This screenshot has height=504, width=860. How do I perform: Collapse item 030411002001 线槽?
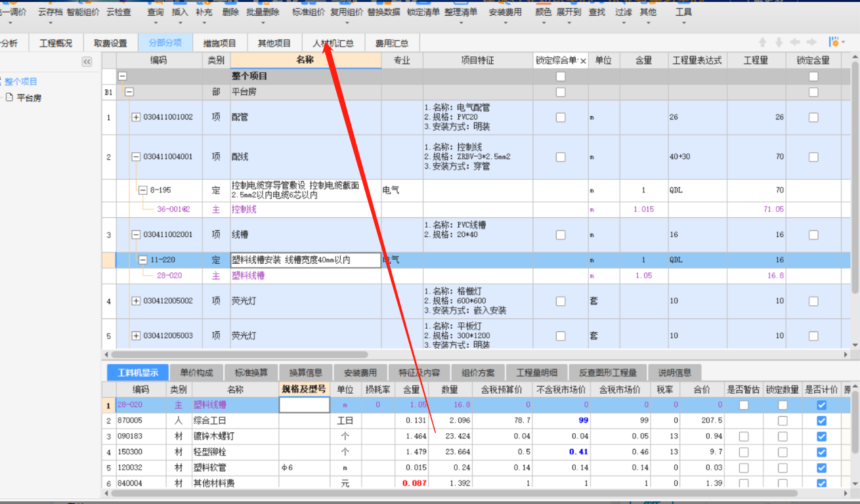(x=137, y=235)
